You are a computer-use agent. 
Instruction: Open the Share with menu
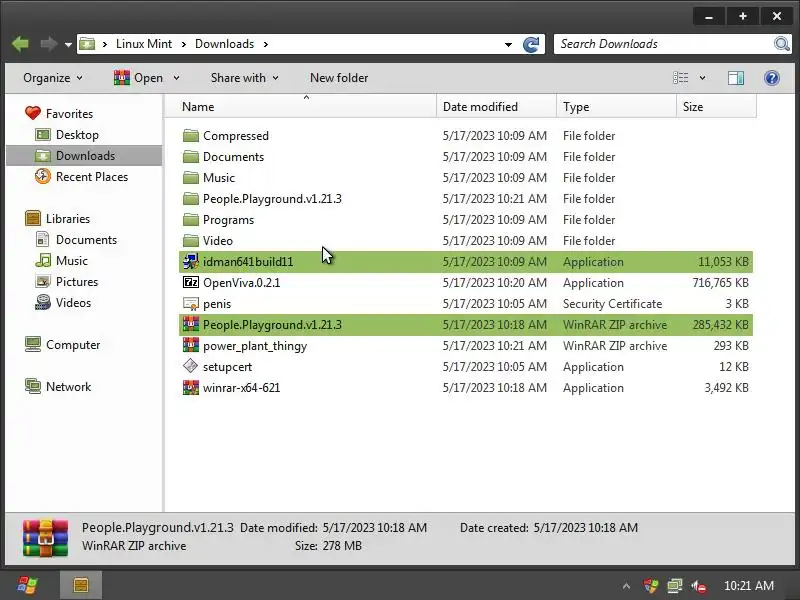(x=244, y=78)
